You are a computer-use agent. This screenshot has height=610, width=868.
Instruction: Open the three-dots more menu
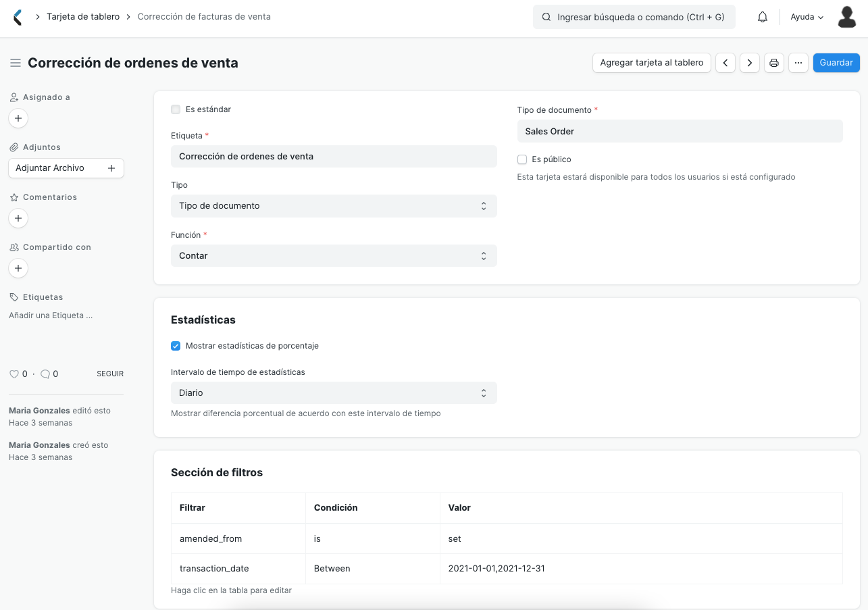[798, 63]
